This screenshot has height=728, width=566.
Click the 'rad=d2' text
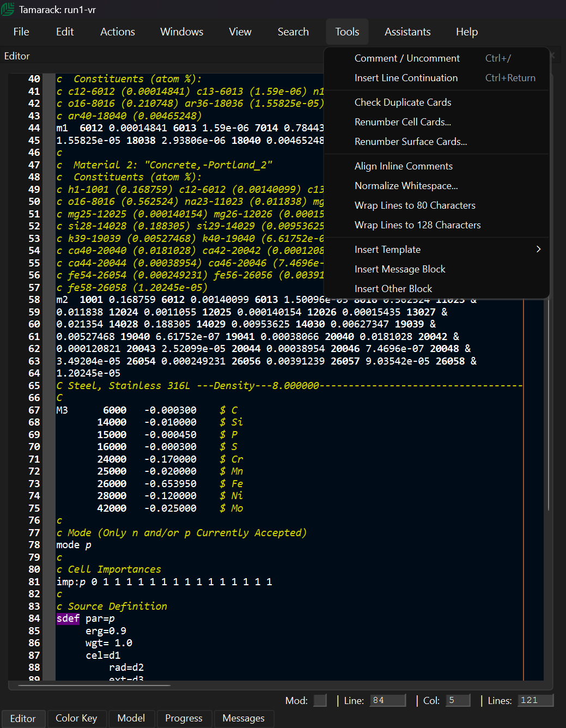coord(126,668)
